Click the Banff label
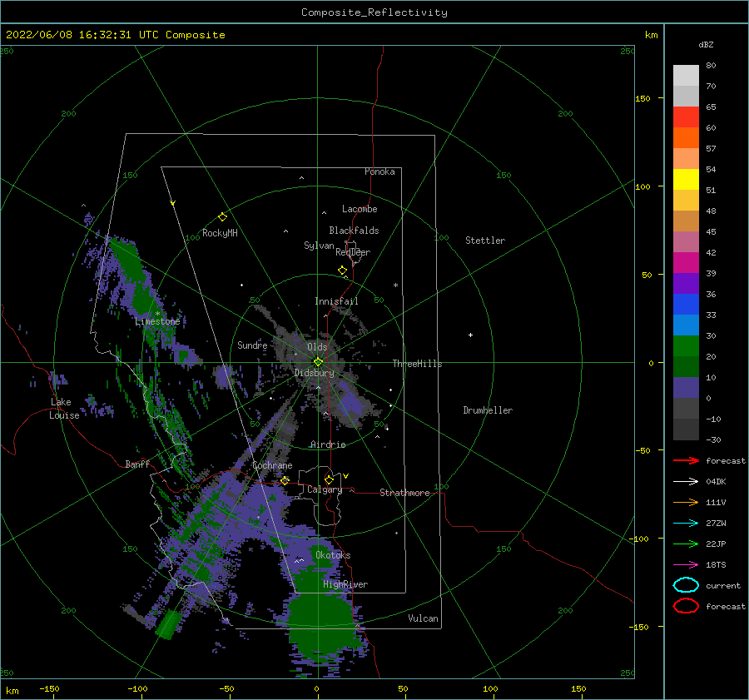The image size is (749, 700). pyautogui.click(x=137, y=464)
